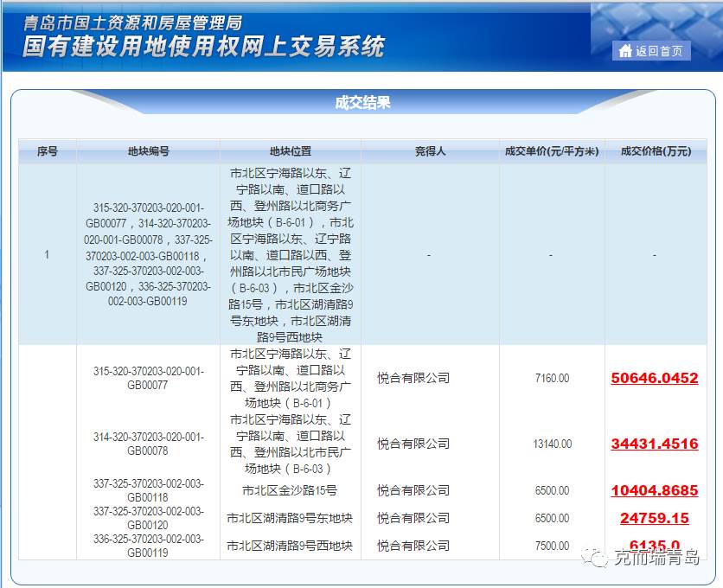Click the 青岛市国土资源和房屋管理局 header text
Viewport: 723px width, 588px height.
[132, 22]
